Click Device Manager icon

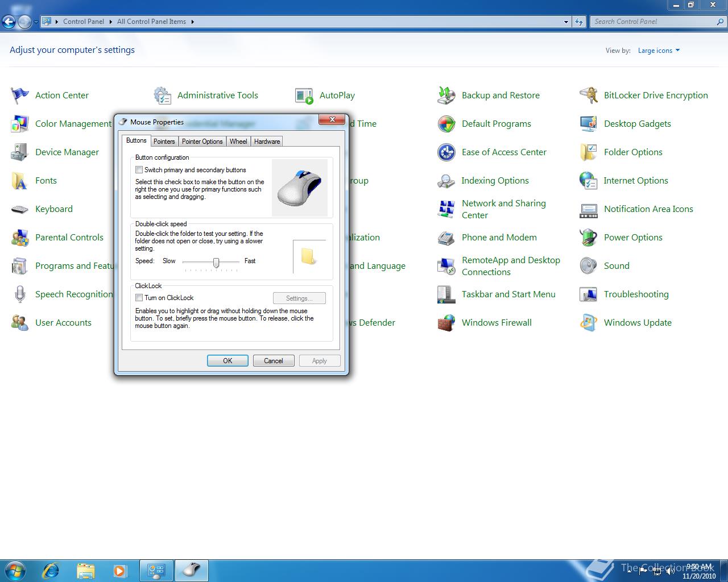coord(20,152)
